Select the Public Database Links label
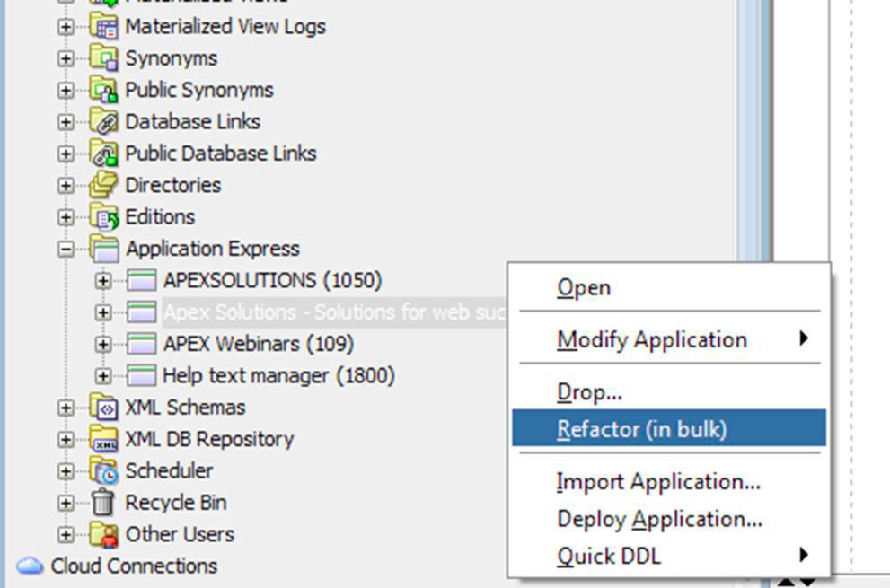The width and height of the screenshot is (890, 588). (x=221, y=154)
